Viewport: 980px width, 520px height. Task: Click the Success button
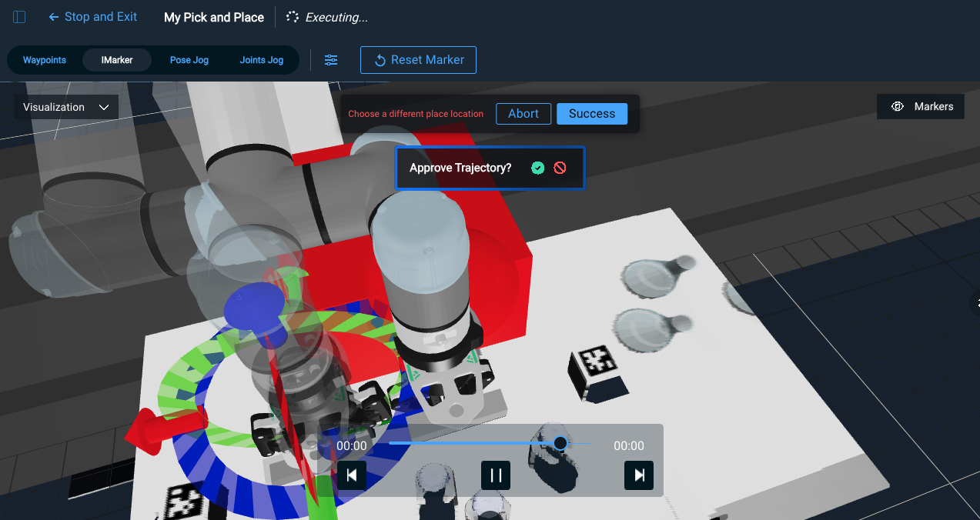(x=592, y=114)
